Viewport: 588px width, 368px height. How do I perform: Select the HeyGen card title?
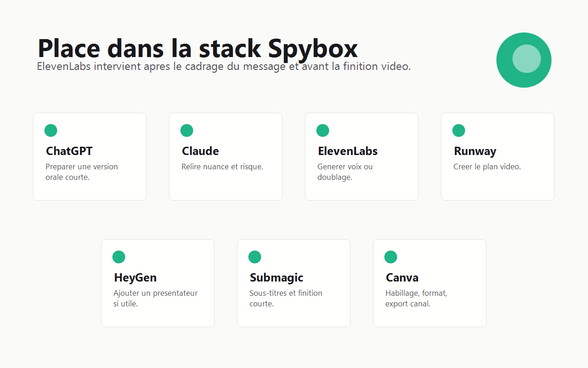(x=136, y=277)
